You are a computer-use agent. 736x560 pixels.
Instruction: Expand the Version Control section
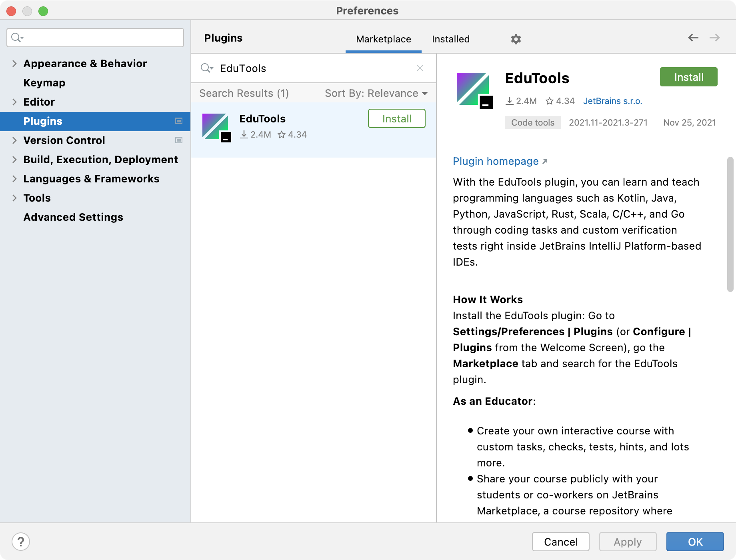14,140
